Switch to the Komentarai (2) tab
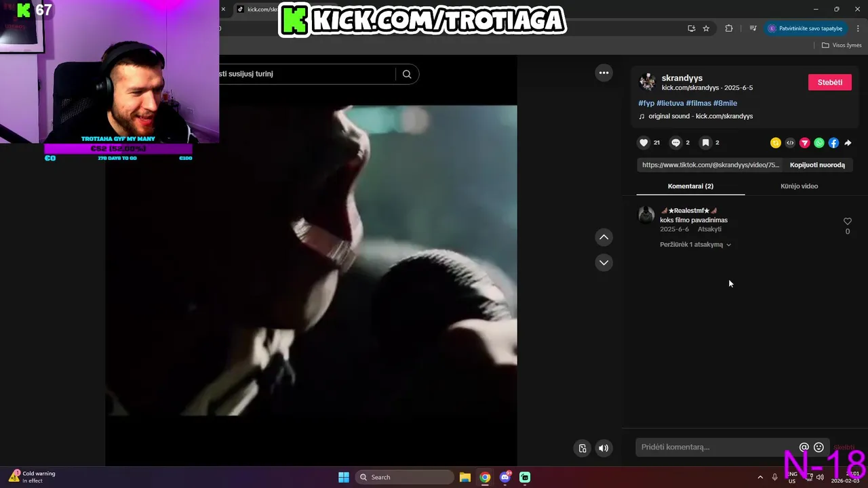Screen dimensions: 868x488 (690, 186)
